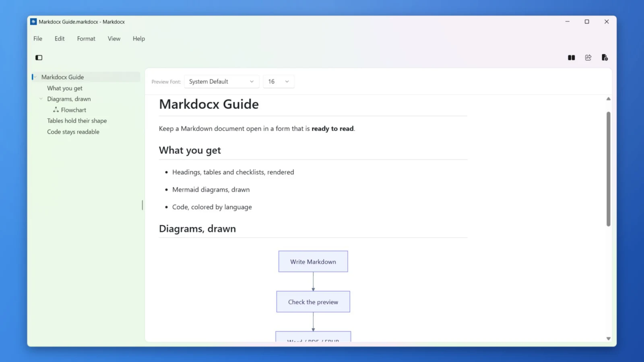Screen dimensions: 644x362
Task: Select 'Code stays readable' outline item
Action: pyautogui.click(x=73, y=132)
